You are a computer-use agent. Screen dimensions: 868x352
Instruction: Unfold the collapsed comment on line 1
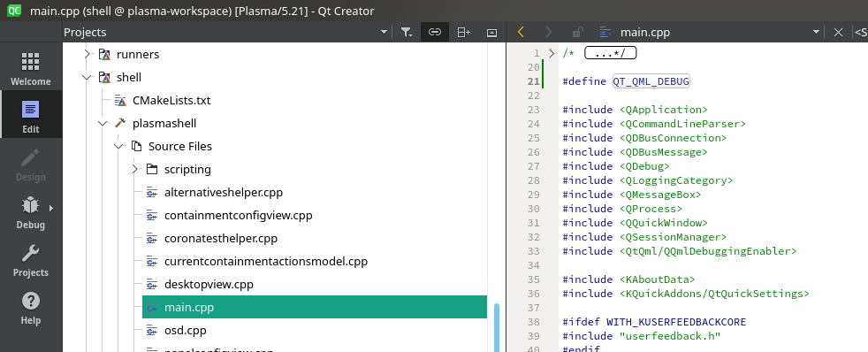click(552, 53)
